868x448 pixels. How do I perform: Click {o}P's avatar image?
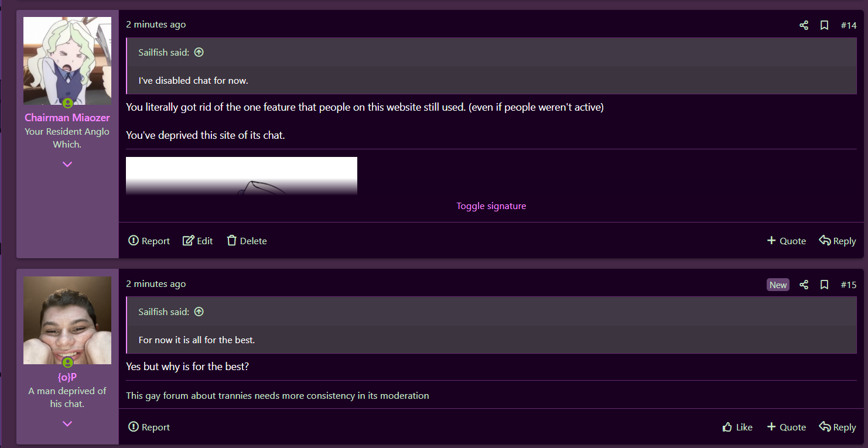click(x=67, y=320)
